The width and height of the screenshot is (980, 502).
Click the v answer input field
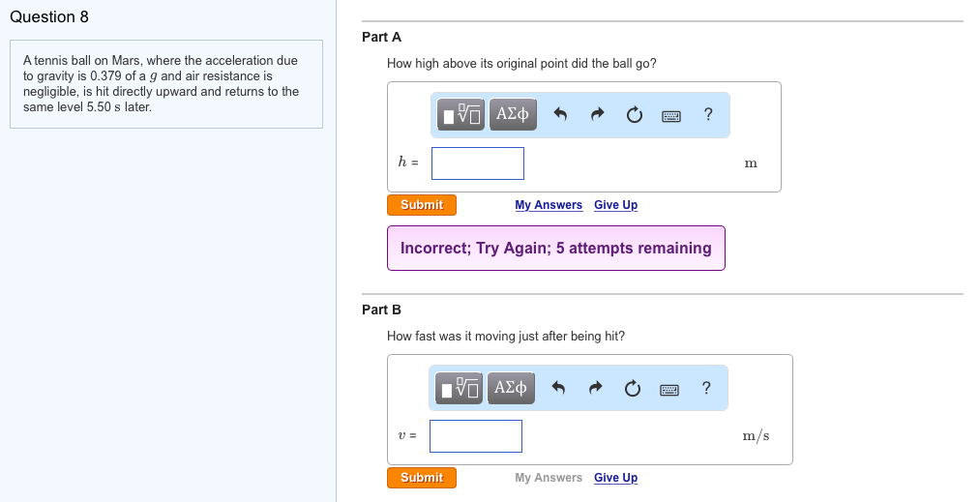pyautogui.click(x=476, y=436)
